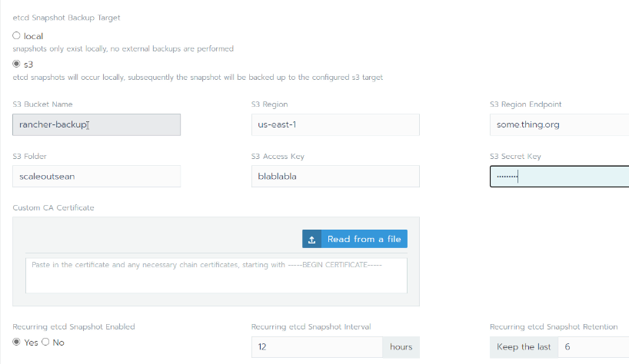Click the "S3 Bucket Name" label
Viewport: 629px width, 364px height.
point(42,104)
